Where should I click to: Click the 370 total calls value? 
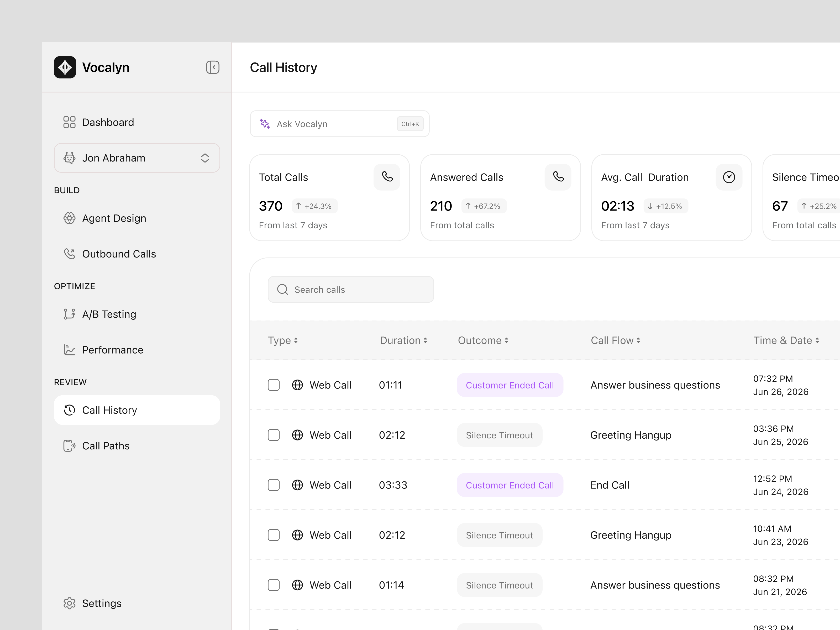point(271,206)
